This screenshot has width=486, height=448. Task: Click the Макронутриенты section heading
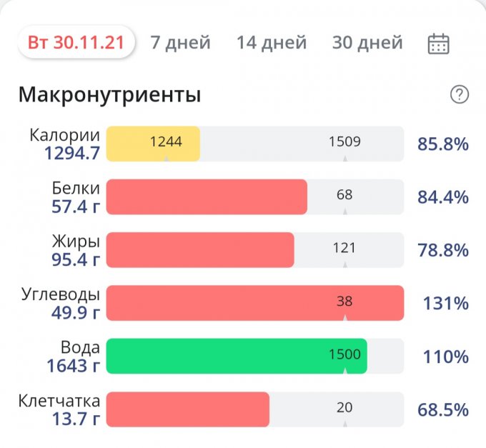point(109,95)
